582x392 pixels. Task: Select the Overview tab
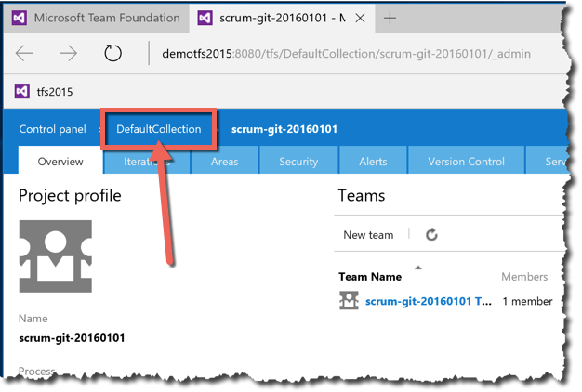pyautogui.click(x=60, y=162)
